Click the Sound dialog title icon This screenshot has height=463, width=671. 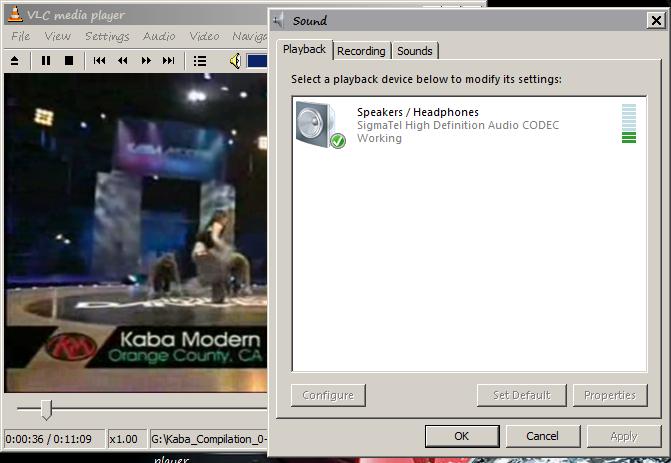point(279,20)
